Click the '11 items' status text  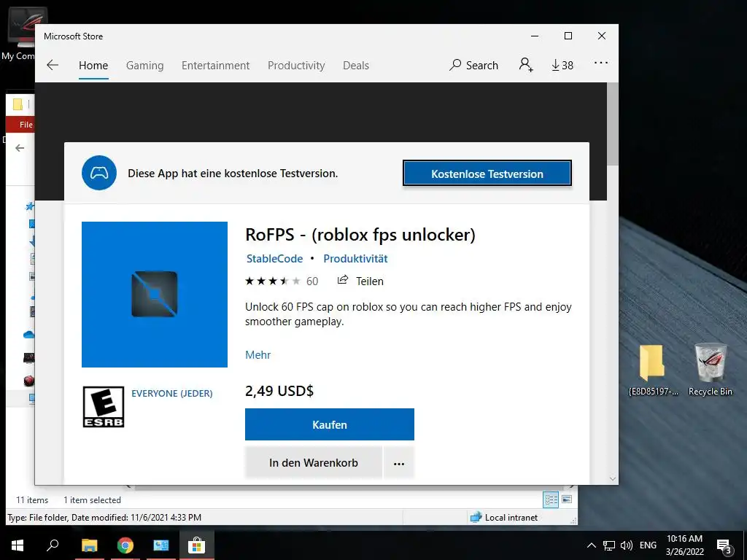pyautogui.click(x=32, y=500)
